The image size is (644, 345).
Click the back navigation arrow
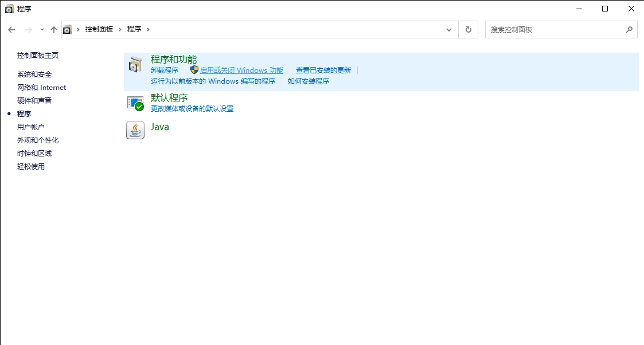(x=11, y=29)
